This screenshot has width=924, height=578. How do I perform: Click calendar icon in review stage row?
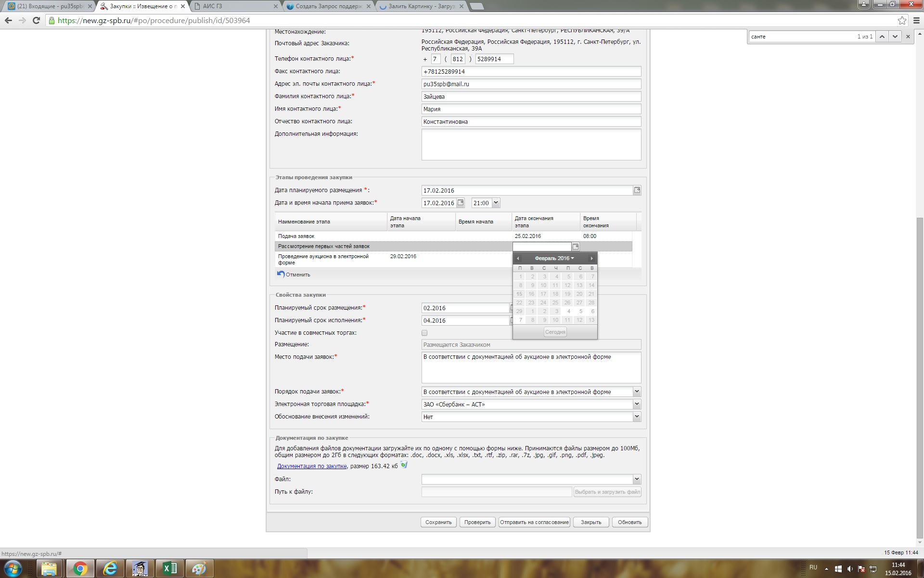click(575, 247)
